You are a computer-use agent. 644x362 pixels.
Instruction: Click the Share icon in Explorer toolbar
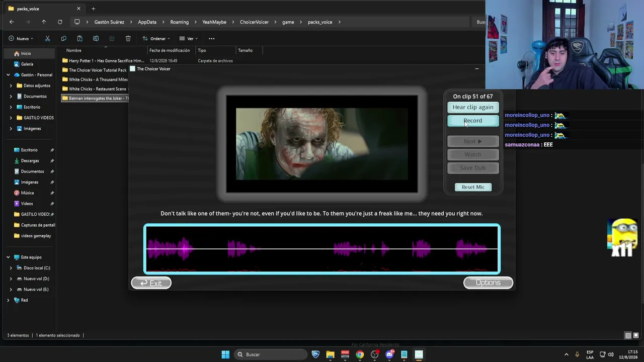click(112, 38)
